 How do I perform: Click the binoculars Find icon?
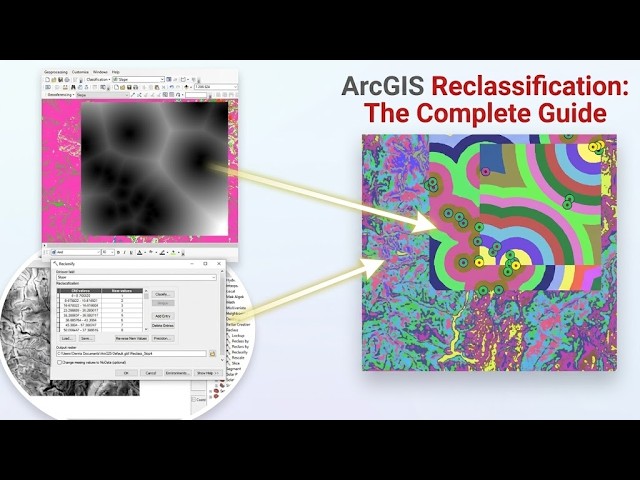tap(73, 87)
